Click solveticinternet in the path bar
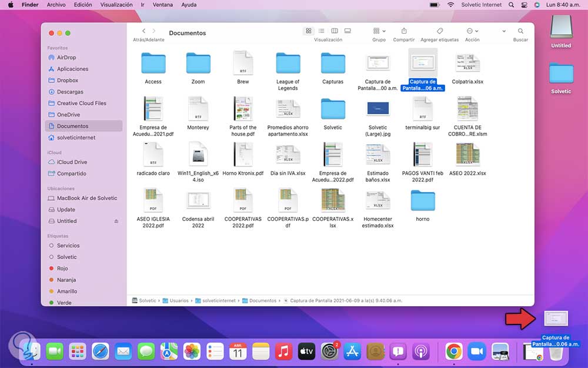This screenshot has height=368, width=588. point(216,301)
